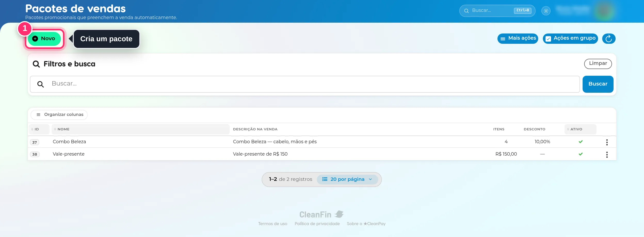Viewport: 644px width, 237px height.
Task: Click the magnifier icon in filter search box
Action: [41, 84]
